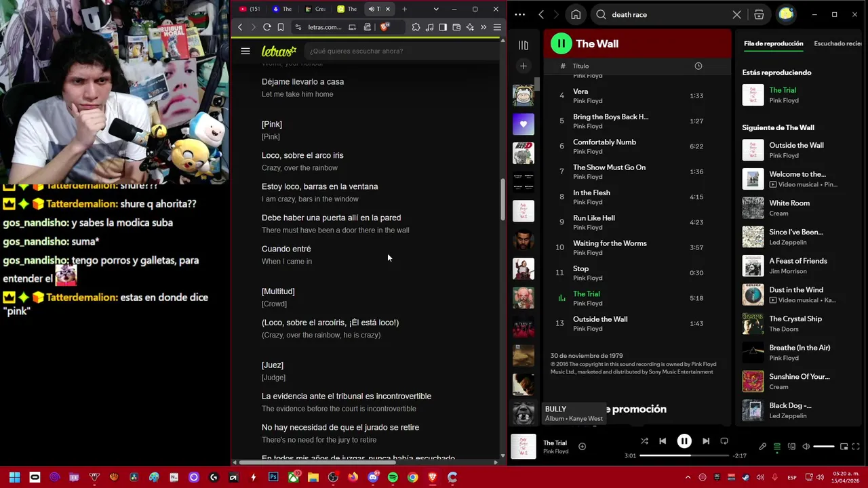
Task: Show hidden system tray icons
Action: tap(688, 477)
